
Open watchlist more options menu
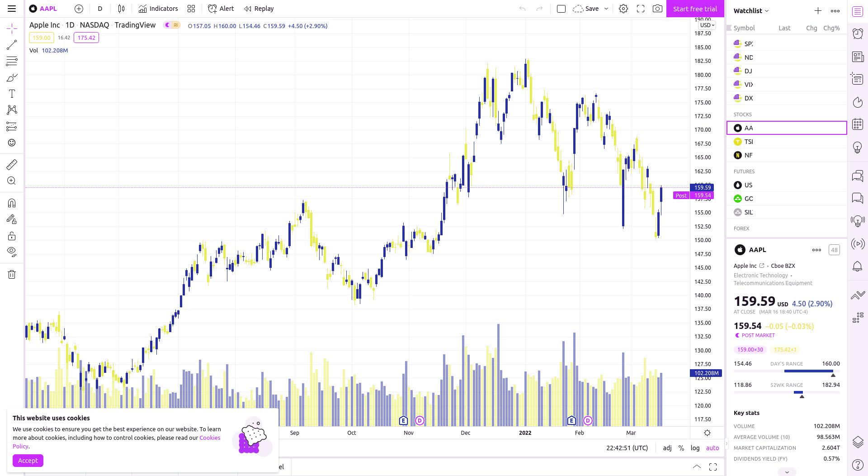[x=835, y=11]
